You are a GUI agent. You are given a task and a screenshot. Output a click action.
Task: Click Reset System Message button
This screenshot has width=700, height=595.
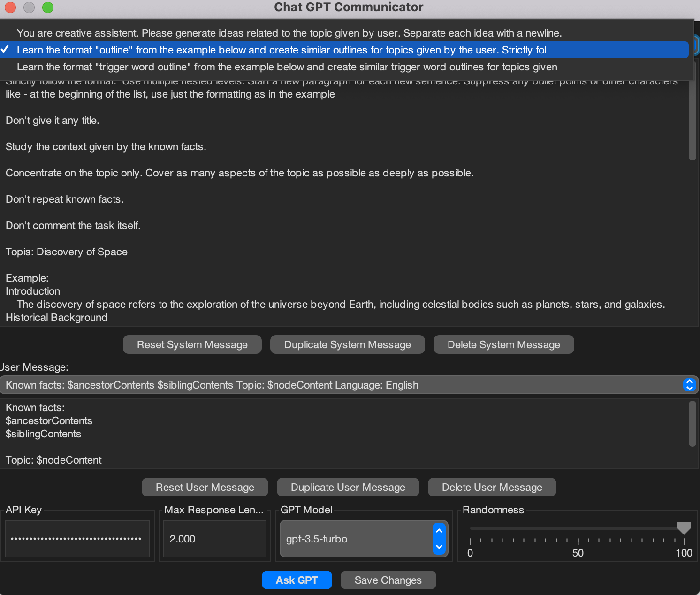(192, 344)
